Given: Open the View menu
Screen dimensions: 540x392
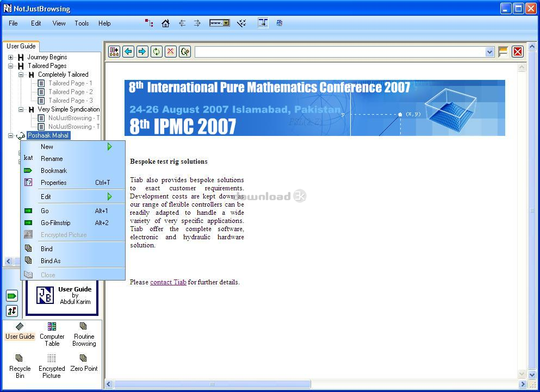Looking at the screenshot, I should click(59, 23).
